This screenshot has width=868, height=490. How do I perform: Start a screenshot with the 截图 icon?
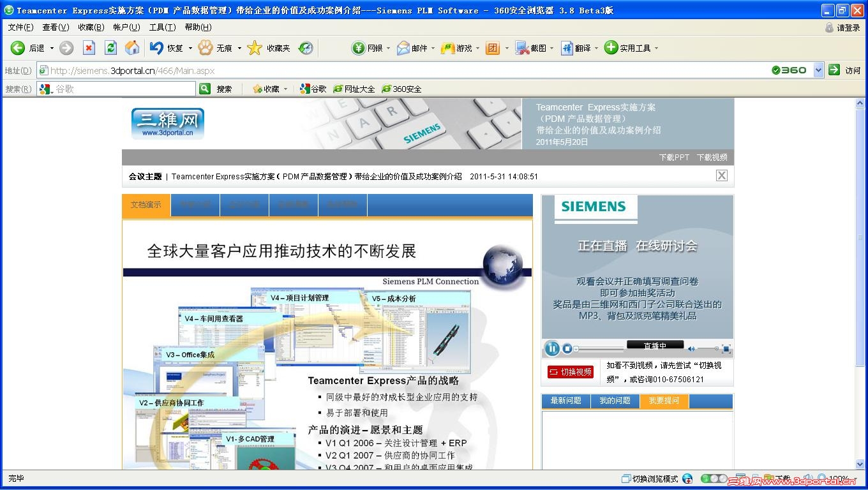[x=523, y=48]
